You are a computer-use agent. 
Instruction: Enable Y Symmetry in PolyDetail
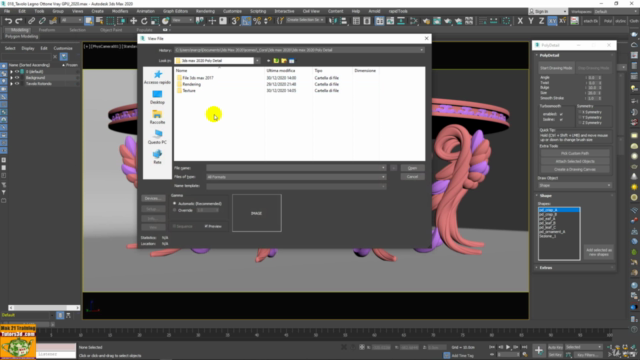point(580,117)
